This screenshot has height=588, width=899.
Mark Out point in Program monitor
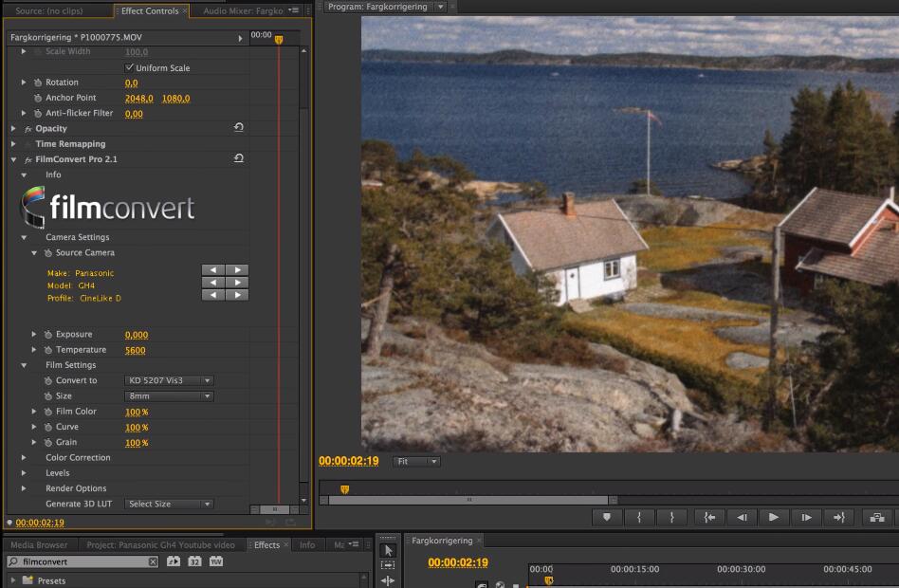click(x=672, y=518)
